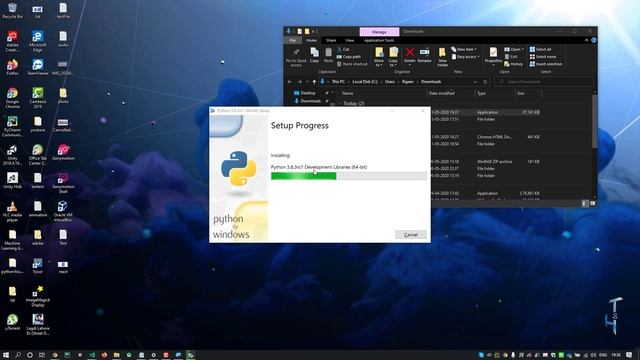Screen dimensions: 640x360
Task: Click Copy in File Explorer ribbon
Action: (x=314, y=56)
